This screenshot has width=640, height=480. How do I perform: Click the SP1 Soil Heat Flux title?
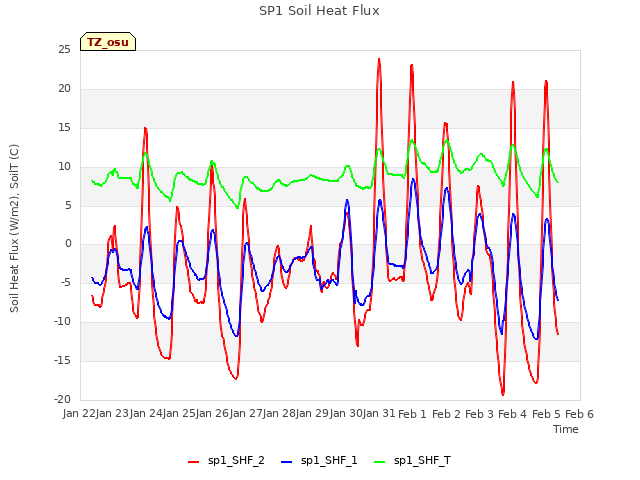(x=319, y=11)
